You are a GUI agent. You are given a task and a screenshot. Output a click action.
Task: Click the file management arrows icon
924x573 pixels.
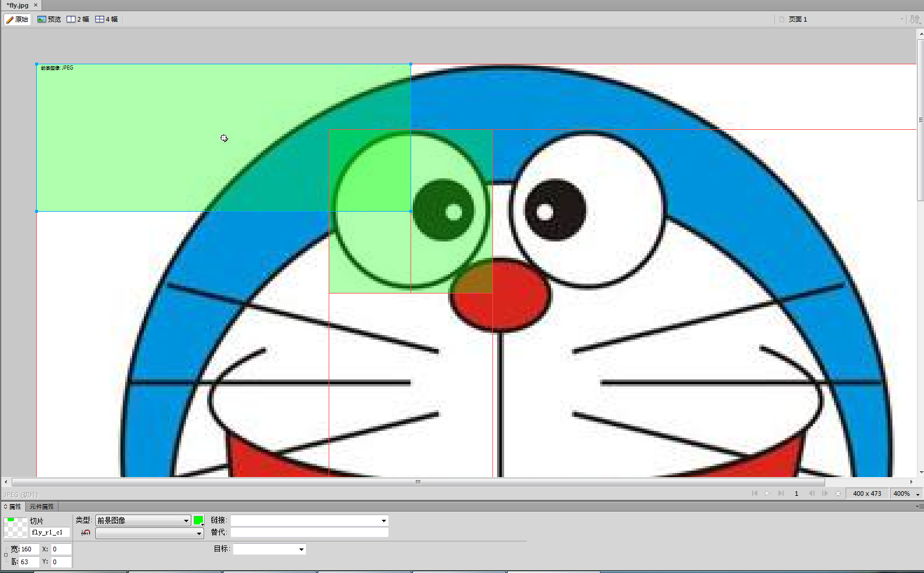click(915, 19)
